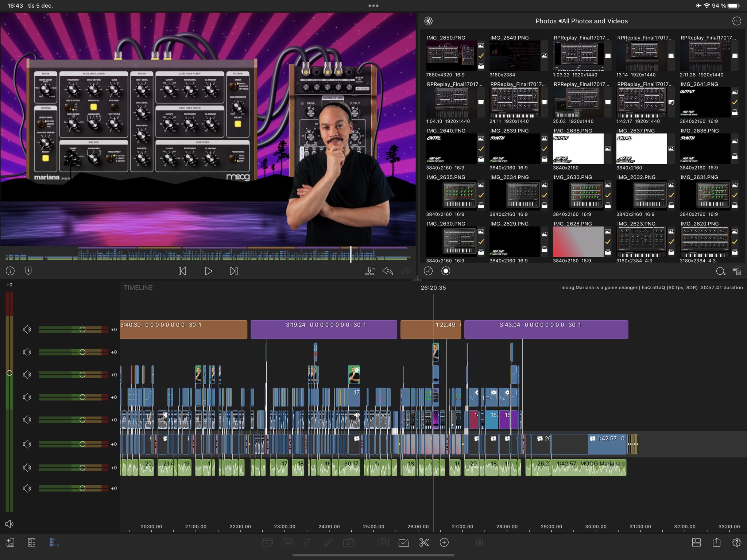Viewport: 747px width, 560px height.
Task: Adjust main video track volume knob
Action: [x=82, y=444]
